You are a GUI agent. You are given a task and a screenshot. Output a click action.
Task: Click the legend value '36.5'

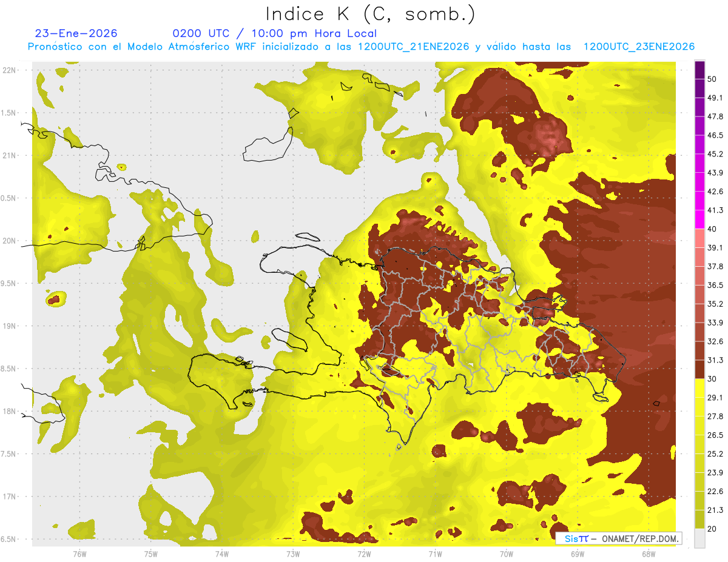715,285
